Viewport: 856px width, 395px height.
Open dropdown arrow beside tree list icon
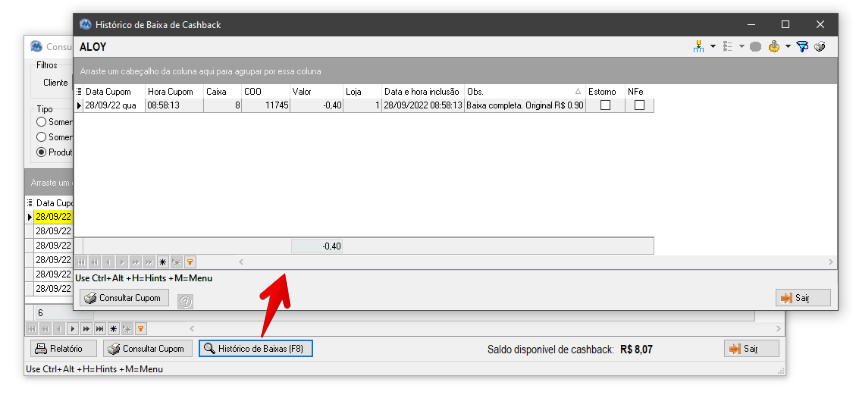(x=741, y=47)
